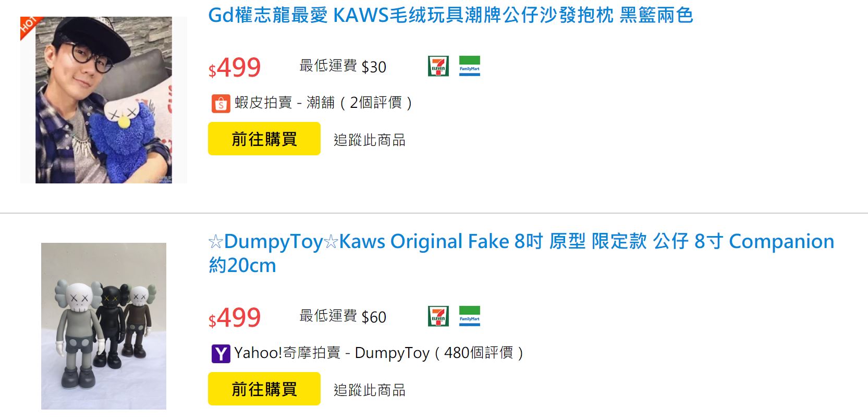Click 追蹤此商品 for the KAWS plush listing
The height and width of the screenshot is (420, 868).
click(369, 140)
